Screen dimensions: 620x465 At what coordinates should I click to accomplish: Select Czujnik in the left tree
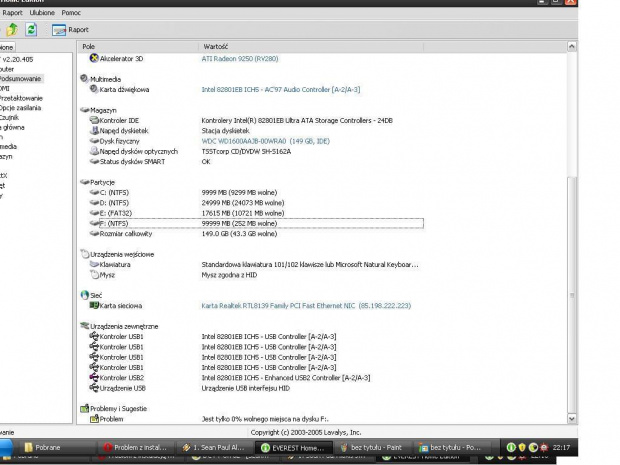9,117
